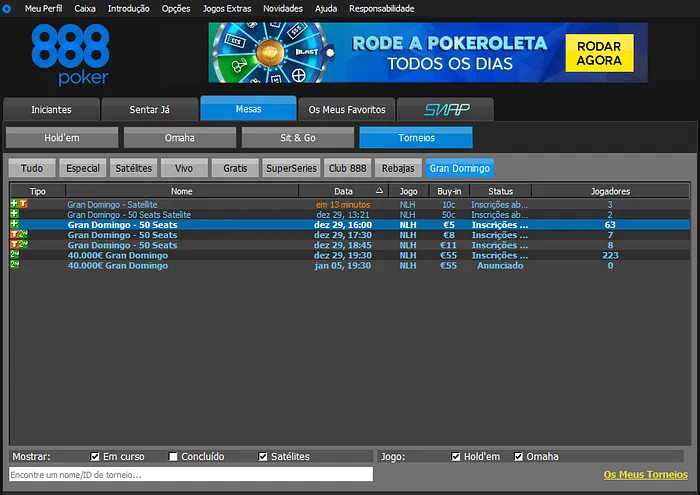Click orange T icon on the €11 50 Seats row
This screenshot has width=700, height=495.
coord(14,244)
